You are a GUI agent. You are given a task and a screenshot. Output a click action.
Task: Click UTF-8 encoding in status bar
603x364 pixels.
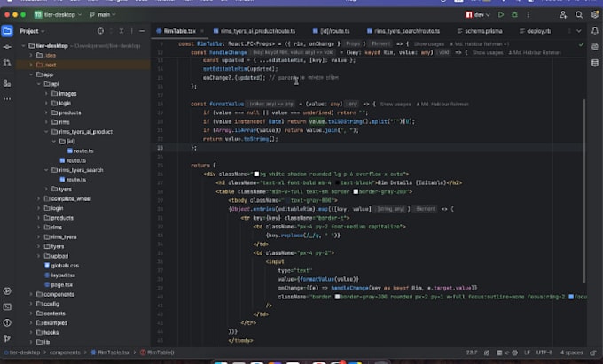[544, 352]
